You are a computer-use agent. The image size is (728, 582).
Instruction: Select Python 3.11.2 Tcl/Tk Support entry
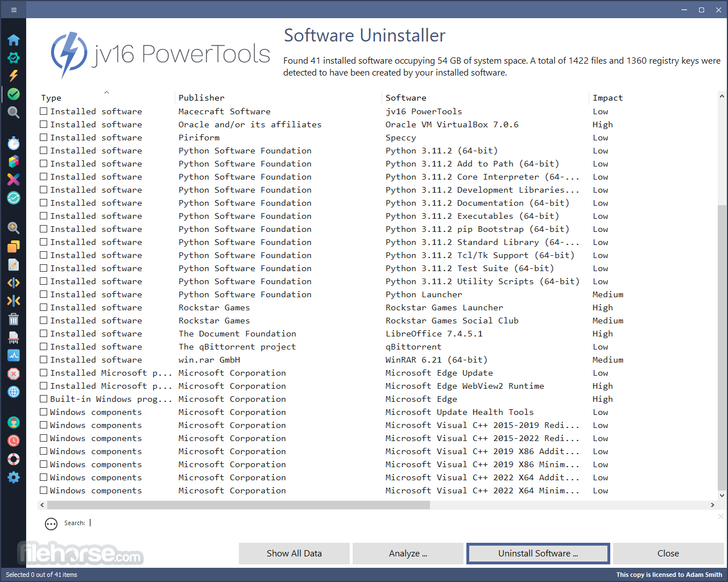point(480,255)
